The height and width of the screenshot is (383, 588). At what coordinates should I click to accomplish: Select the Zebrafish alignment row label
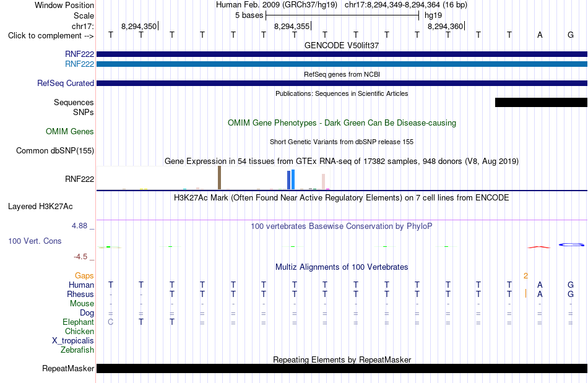77,350
